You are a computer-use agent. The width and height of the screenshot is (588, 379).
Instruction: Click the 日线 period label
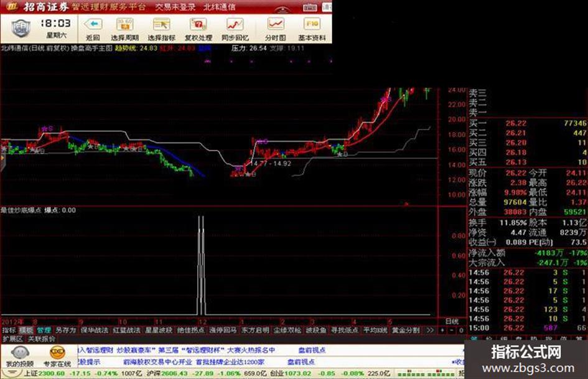coord(452,322)
